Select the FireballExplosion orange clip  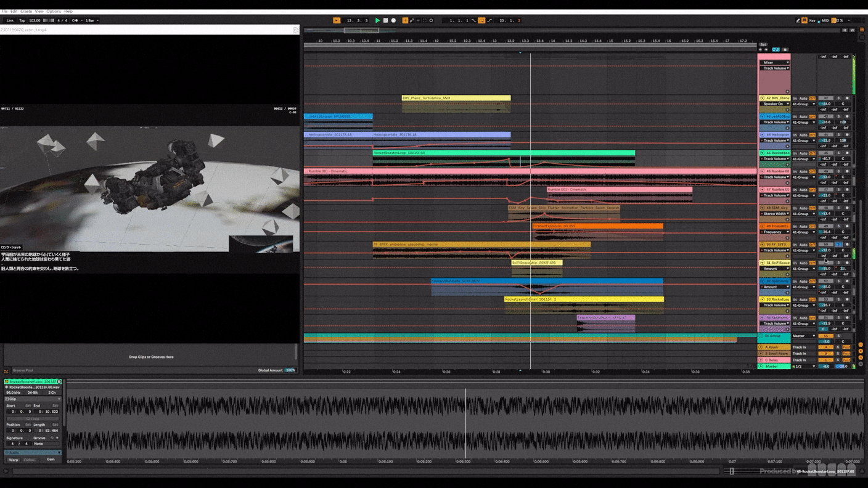[x=597, y=226]
